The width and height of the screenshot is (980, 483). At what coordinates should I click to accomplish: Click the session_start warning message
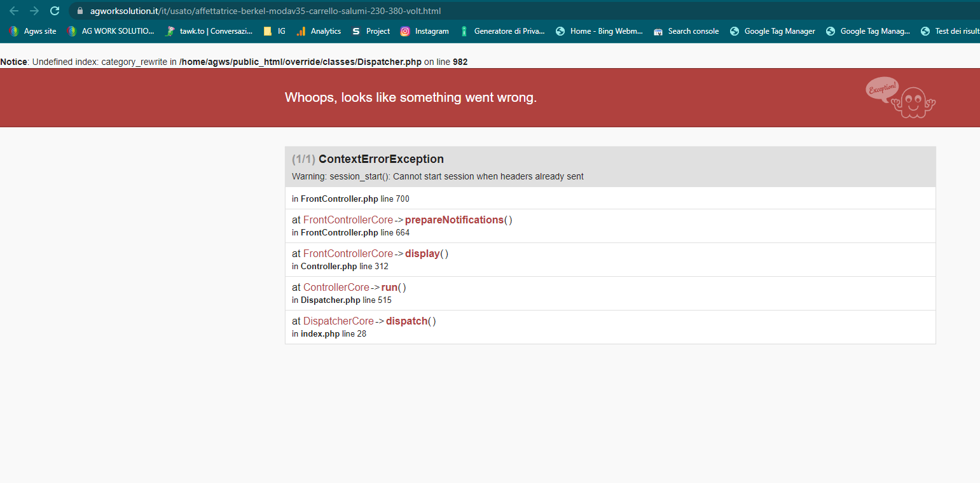[x=438, y=176]
